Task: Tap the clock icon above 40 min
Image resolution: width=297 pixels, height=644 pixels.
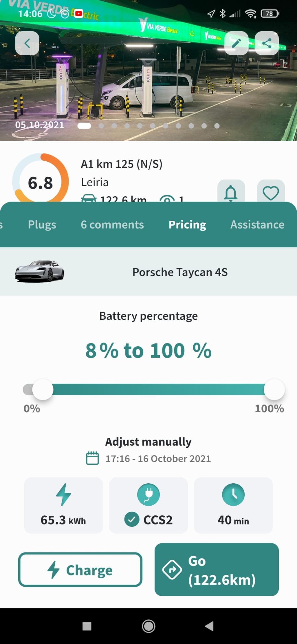Action: click(233, 495)
